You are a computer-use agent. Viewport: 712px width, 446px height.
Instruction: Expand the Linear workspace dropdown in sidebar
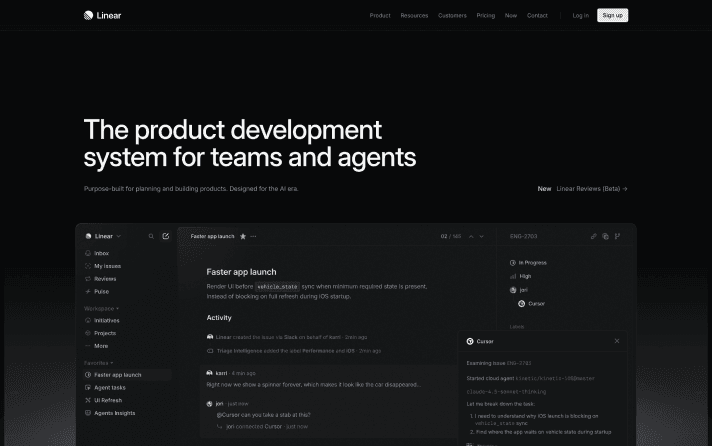(x=104, y=236)
